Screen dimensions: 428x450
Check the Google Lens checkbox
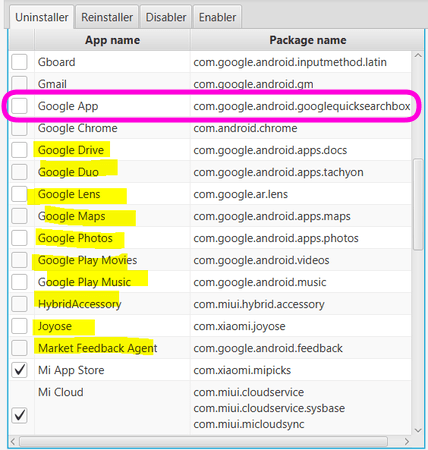[19, 194]
